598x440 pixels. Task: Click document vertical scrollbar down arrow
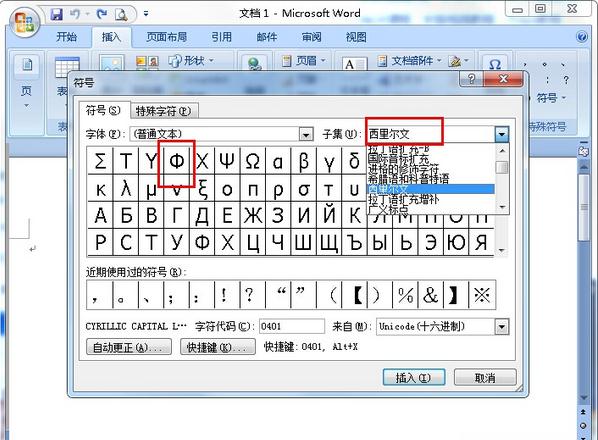coord(584,398)
